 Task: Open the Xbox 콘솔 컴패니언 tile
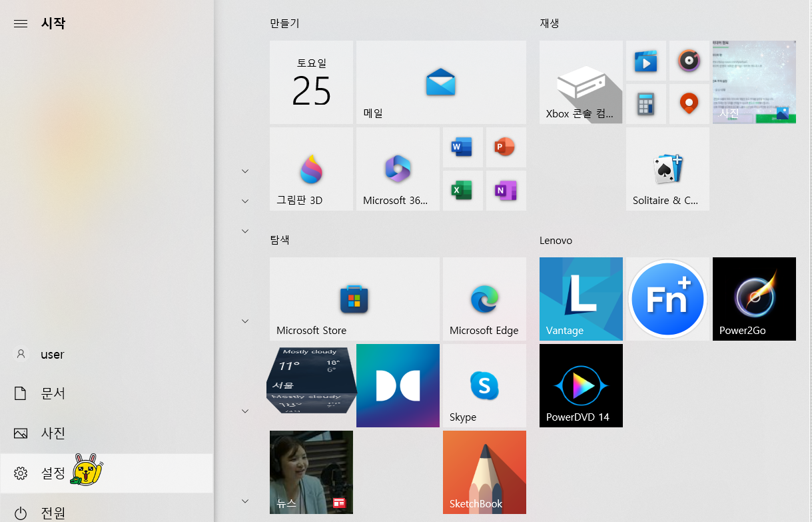pyautogui.click(x=581, y=82)
